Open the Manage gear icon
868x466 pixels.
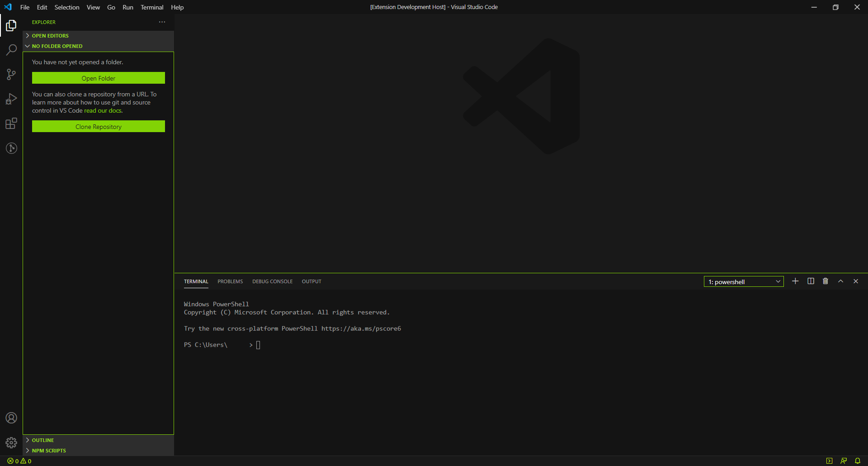click(x=11, y=442)
